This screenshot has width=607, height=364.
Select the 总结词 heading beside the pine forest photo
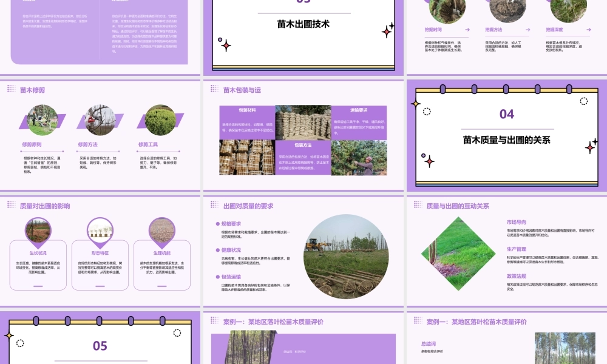pyautogui.click(x=429, y=343)
